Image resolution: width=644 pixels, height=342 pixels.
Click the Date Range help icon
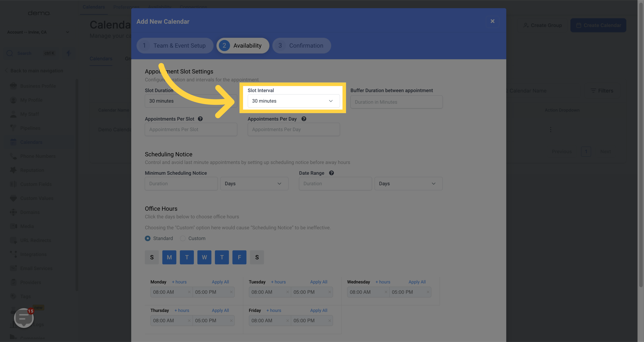(331, 173)
